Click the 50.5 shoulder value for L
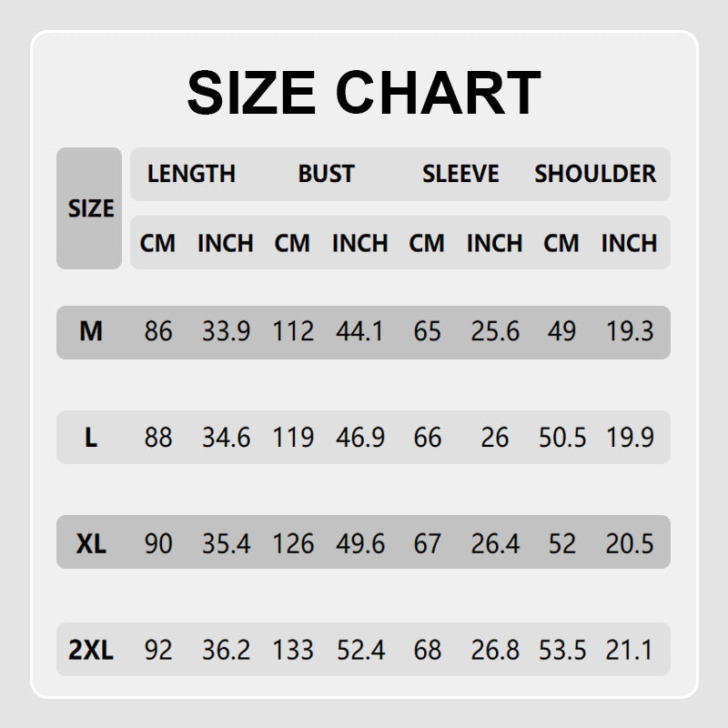The width and height of the screenshot is (728, 728). [x=561, y=438]
